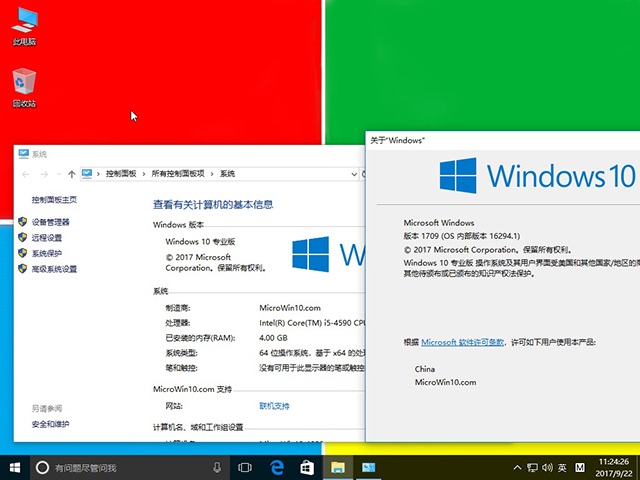Open the volume speaker tray icon

547,468
